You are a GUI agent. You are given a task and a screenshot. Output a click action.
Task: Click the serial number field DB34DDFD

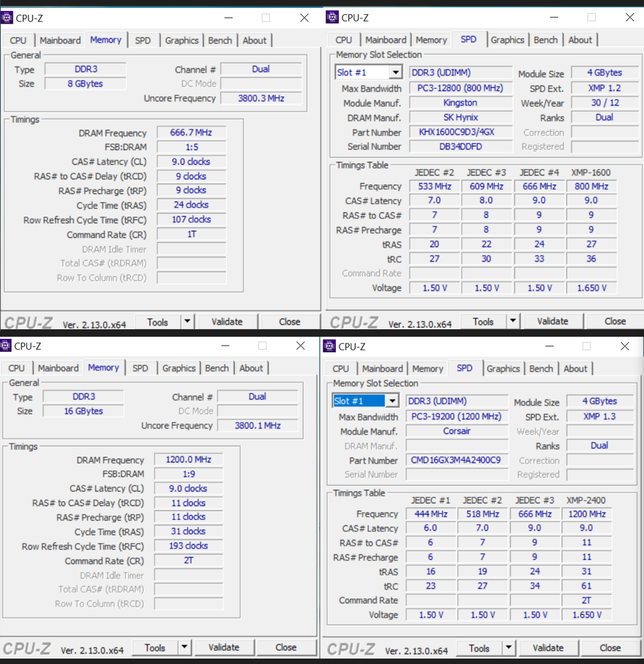point(461,147)
